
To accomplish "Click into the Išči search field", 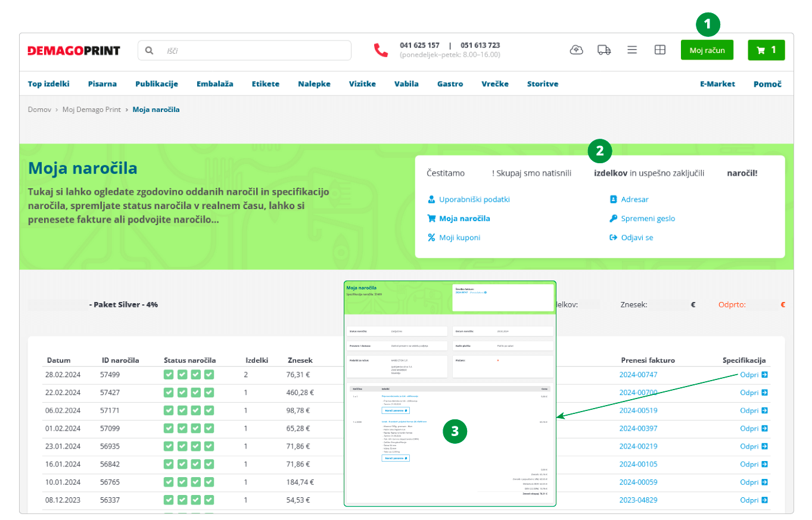I will [256, 51].
